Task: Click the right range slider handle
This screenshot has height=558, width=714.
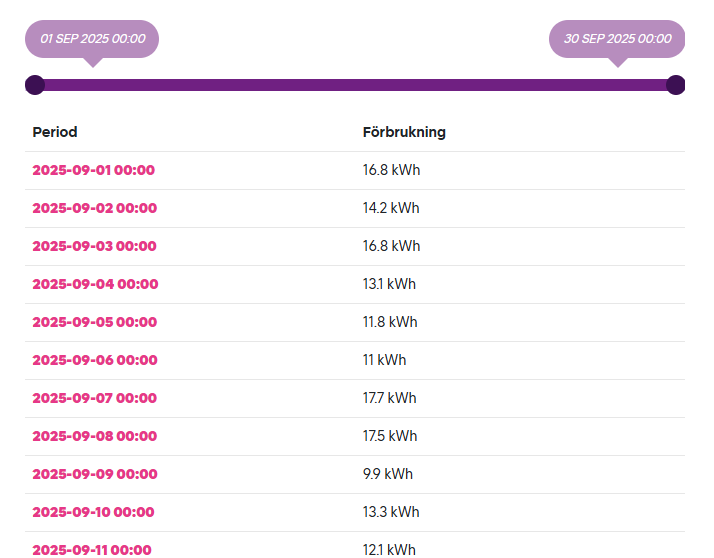Action: coord(676,85)
